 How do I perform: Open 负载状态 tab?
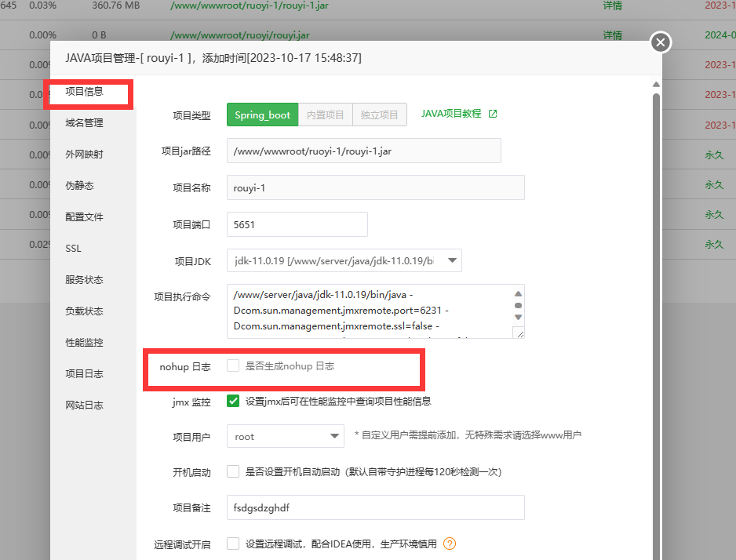[84, 311]
